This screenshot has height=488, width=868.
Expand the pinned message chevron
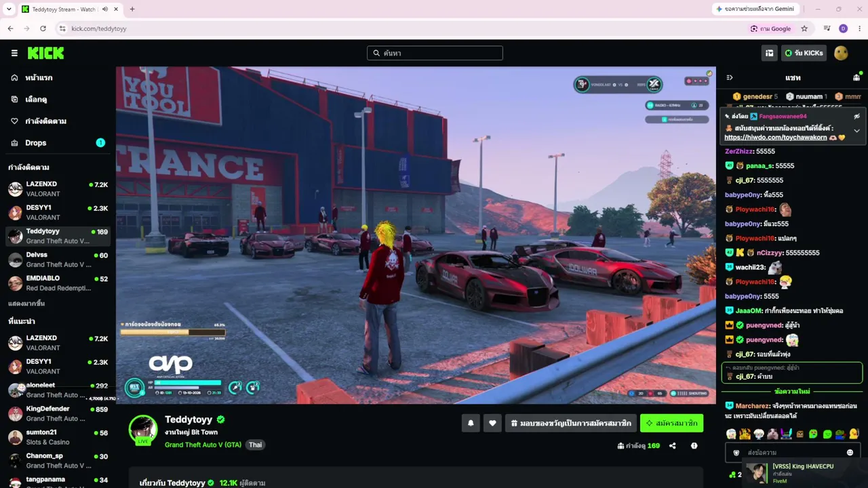pyautogui.click(x=856, y=131)
